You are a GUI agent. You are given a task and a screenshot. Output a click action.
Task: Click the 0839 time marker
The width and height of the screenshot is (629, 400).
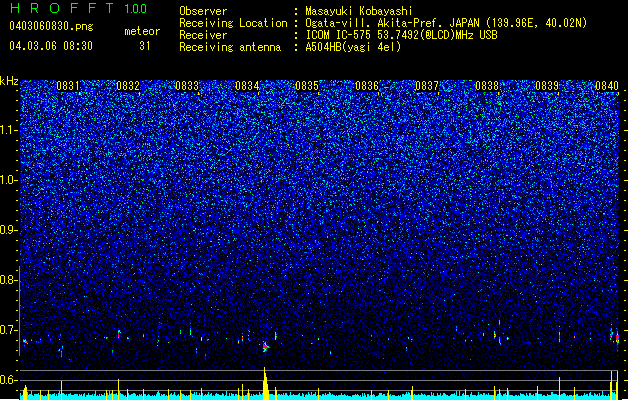547,86
